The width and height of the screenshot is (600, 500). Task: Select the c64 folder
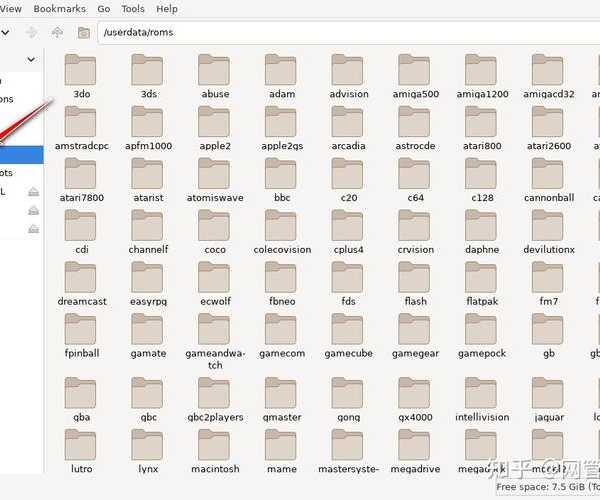(x=415, y=181)
